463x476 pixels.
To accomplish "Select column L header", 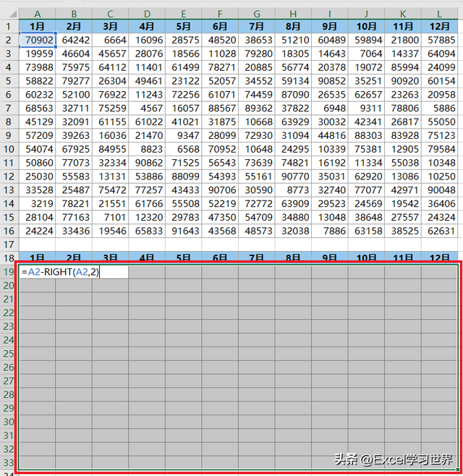I will pos(441,13).
